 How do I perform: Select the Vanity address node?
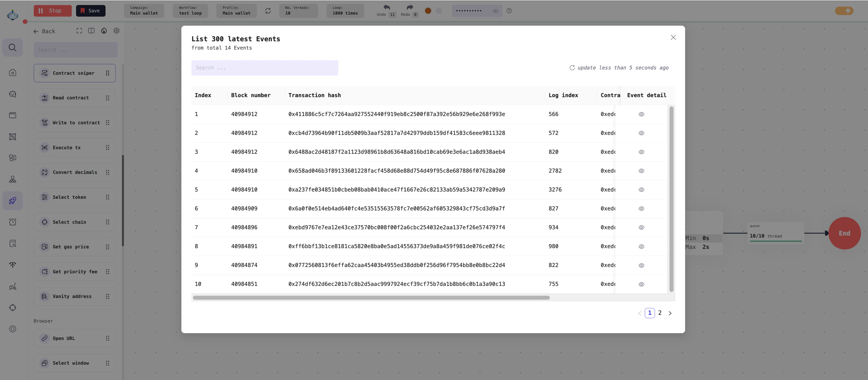tap(75, 296)
